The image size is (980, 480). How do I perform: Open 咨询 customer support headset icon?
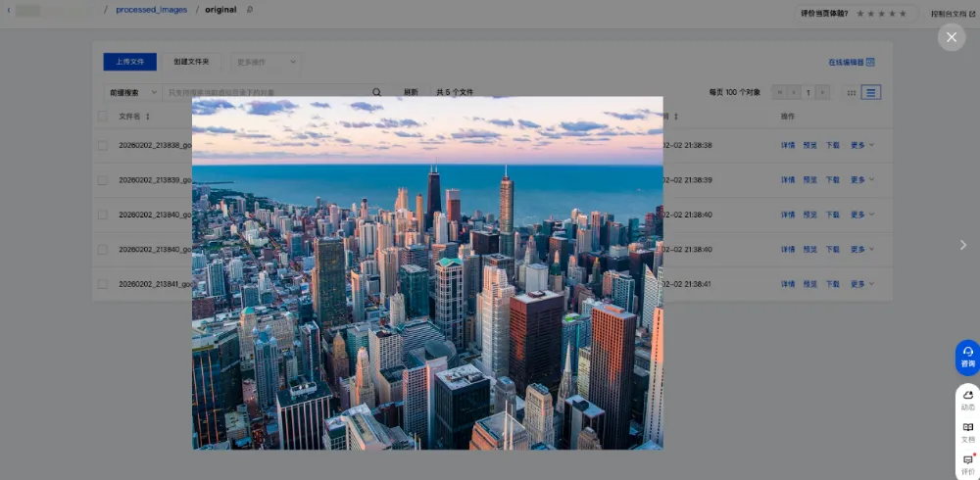(x=967, y=357)
